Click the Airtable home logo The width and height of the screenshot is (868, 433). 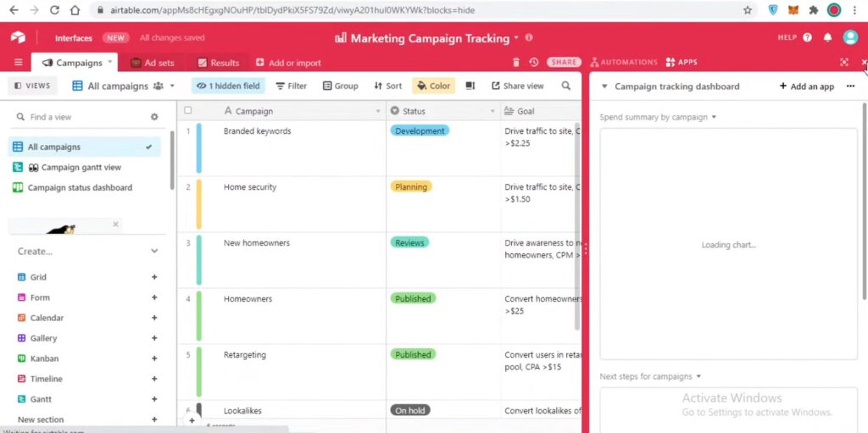coord(18,37)
